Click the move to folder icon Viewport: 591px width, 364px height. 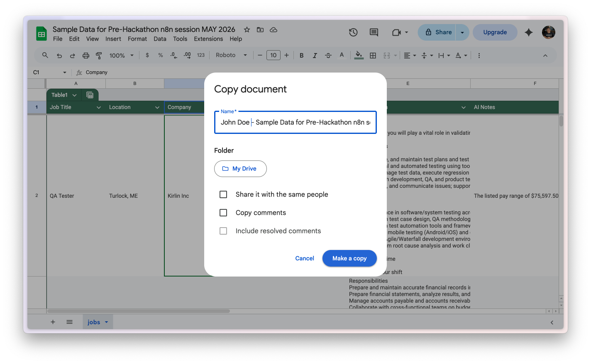(x=260, y=29)
